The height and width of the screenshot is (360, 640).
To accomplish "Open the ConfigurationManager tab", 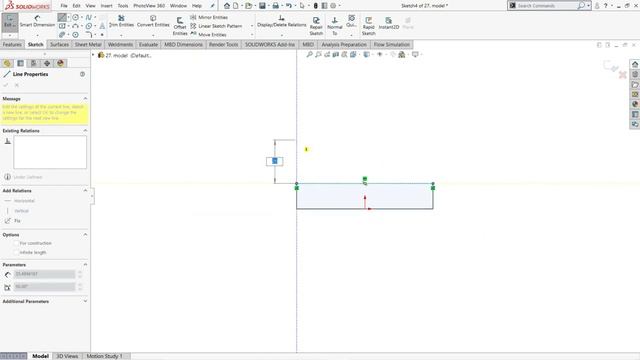I will 33,63.
